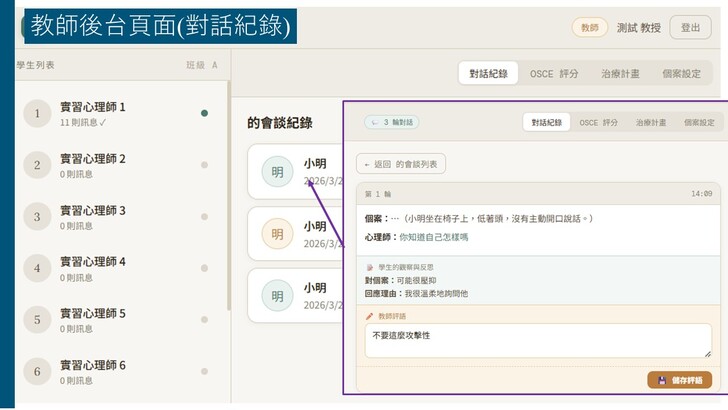Click the green status dot for 實習心理師 1

pos(205,114)
